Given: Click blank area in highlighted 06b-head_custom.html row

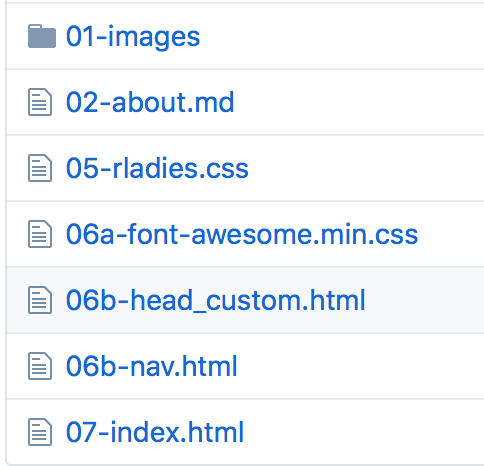Looking at the screenshot, I should coord(425,300).
